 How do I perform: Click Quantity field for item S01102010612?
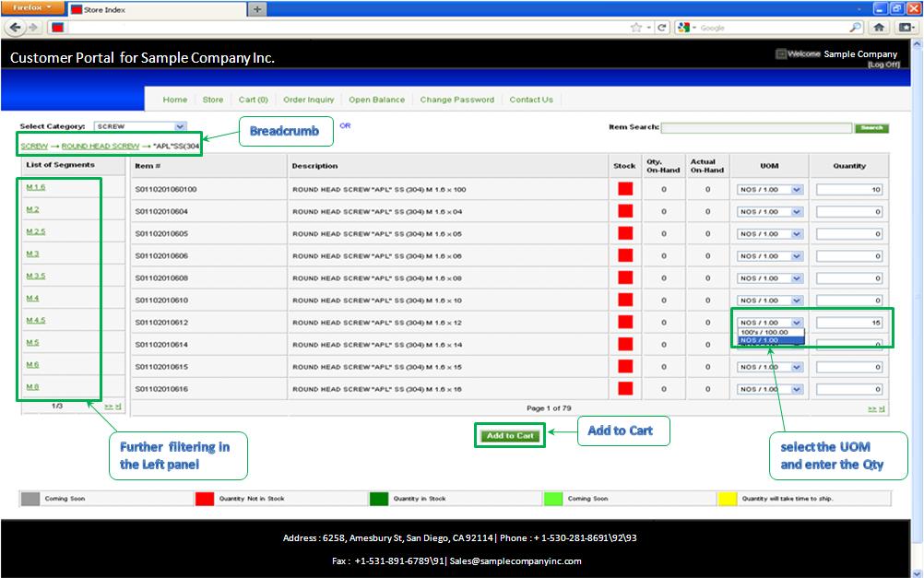pos(849,323)
